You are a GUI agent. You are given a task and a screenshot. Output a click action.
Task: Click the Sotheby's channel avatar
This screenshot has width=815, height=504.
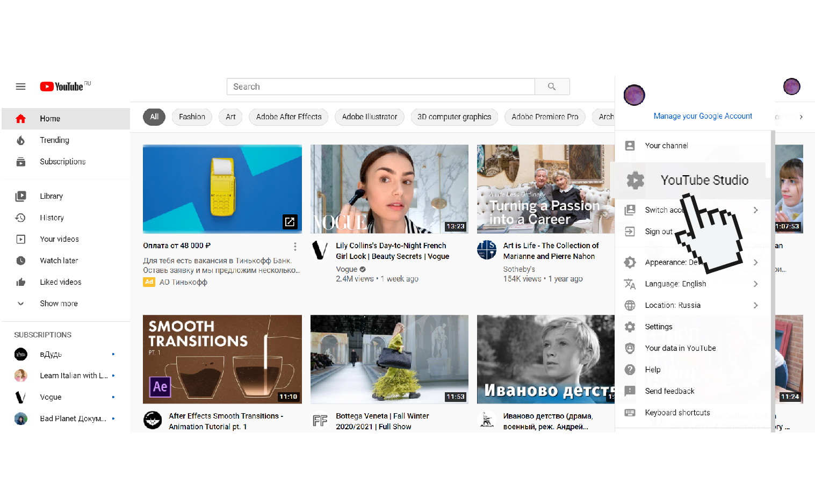click(x=487, y=250)
